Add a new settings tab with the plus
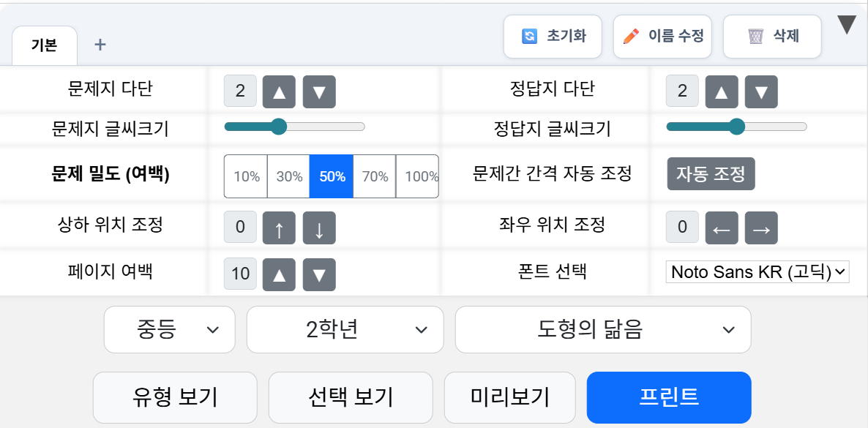The width and height of the screenshot is (868, 428). pyautogui.click(x=100, y=44)
